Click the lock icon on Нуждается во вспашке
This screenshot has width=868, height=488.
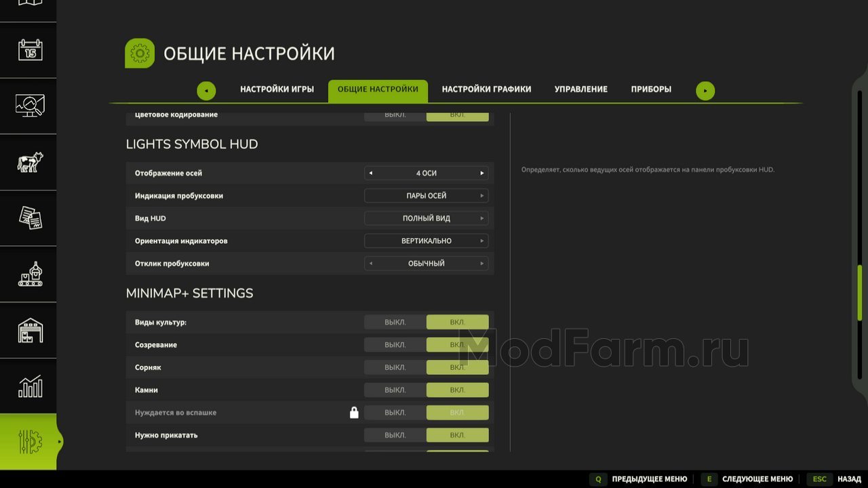click(x=354, y=412)
